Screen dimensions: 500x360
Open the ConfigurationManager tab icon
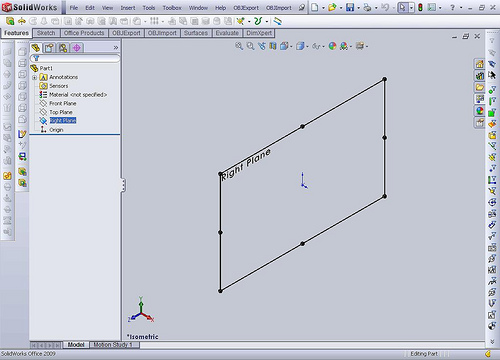pyautogui.click(x=63, y=48)
